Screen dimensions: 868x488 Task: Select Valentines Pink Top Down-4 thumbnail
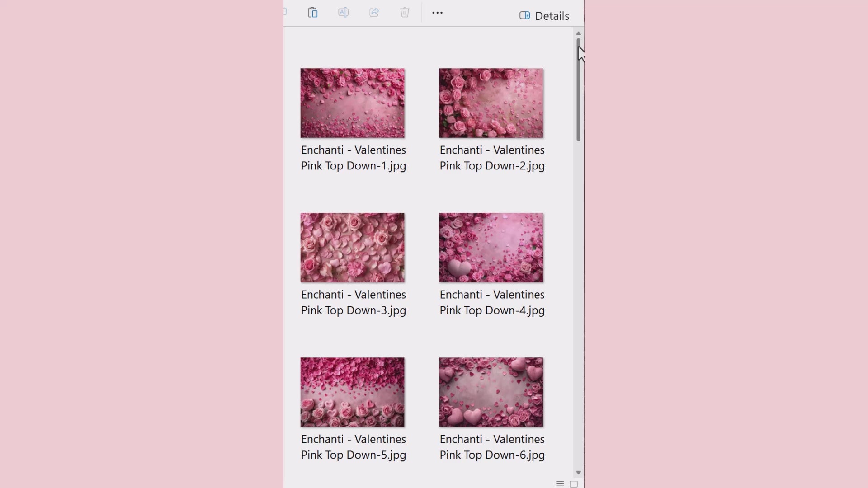[x=491, y=248]
